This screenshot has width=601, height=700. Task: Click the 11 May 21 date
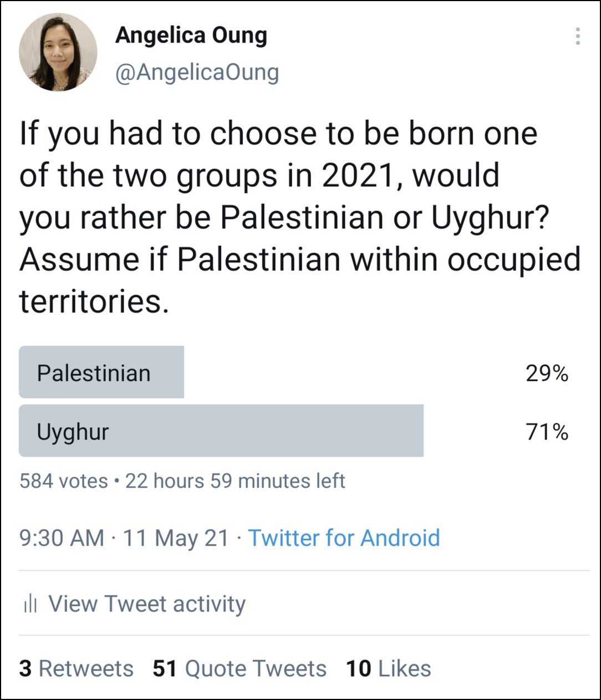(175, 538)
